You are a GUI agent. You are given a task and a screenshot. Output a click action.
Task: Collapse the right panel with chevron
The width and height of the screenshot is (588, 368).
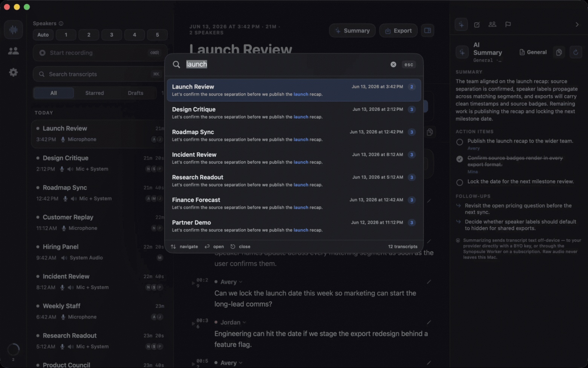pos(577,25)
